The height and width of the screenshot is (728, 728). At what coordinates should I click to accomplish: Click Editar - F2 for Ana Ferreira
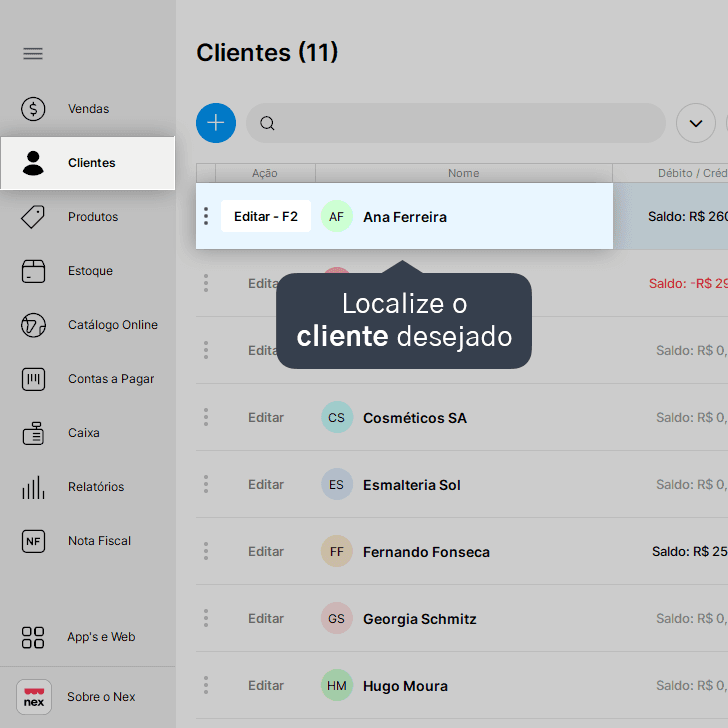pyautogui.click(x=266, y=216)
